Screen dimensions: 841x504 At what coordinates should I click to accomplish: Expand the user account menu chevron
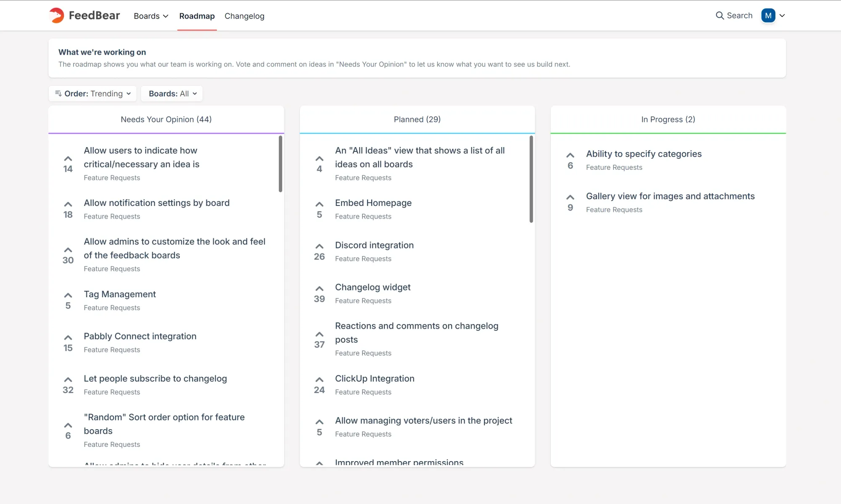(783, 15)
